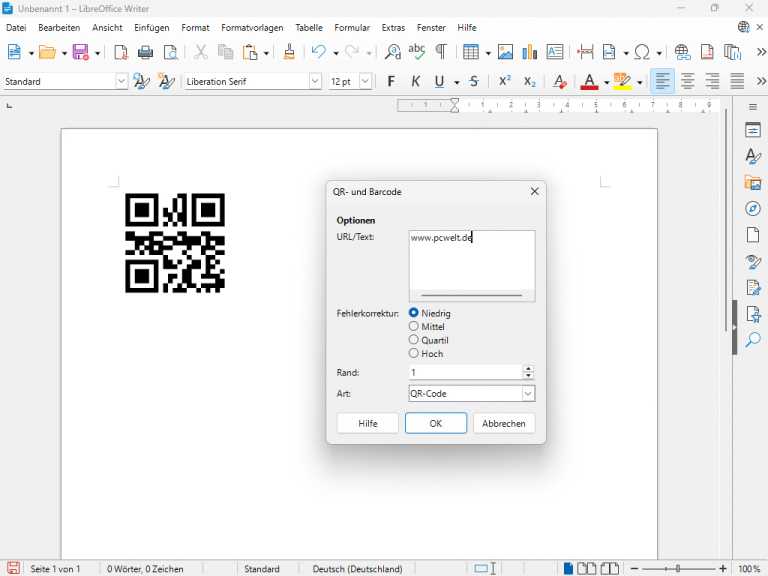Viewport: 768px width, 576px height.
Task: Open the Einfügen menu
Action: pos(152,28)
